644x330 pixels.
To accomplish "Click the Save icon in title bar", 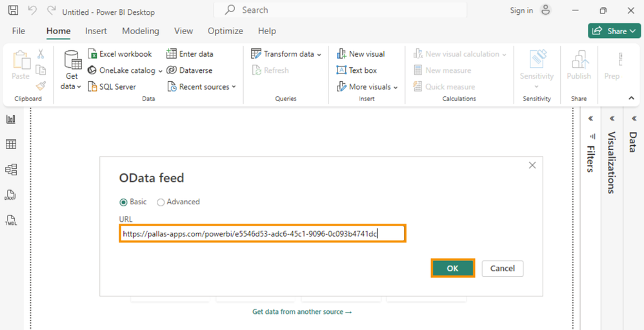I will [x=14, y=11].
